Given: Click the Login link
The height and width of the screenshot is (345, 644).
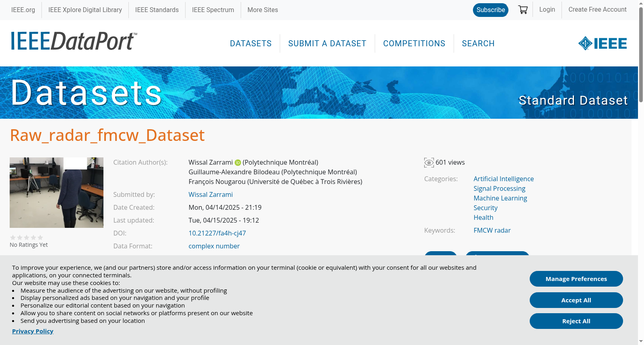Looking at the screenshot, I should (547, 9).
